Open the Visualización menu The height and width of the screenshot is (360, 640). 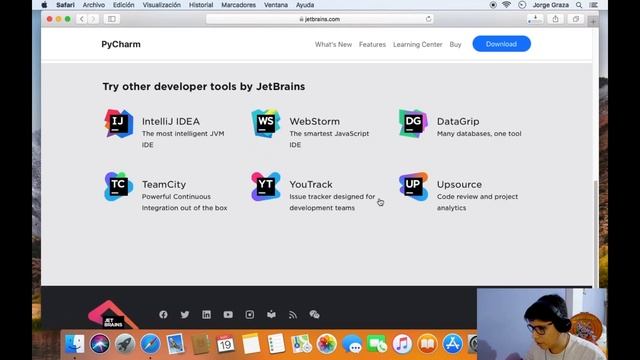[161, 5]
